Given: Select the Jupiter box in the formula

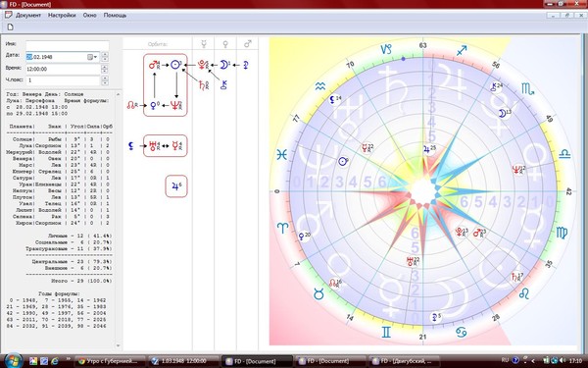Looking at the screenshot, I should [x=176, y=185].
